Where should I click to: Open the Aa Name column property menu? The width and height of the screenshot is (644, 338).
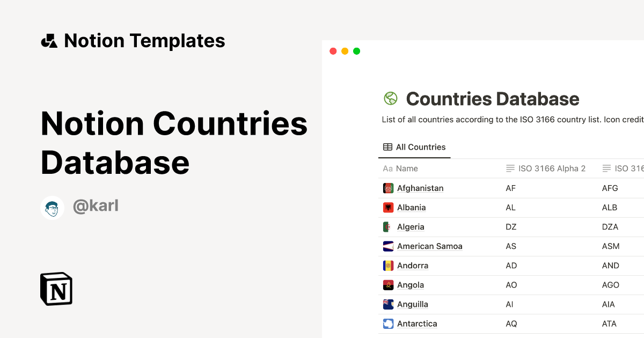click(x=400, y=168)
